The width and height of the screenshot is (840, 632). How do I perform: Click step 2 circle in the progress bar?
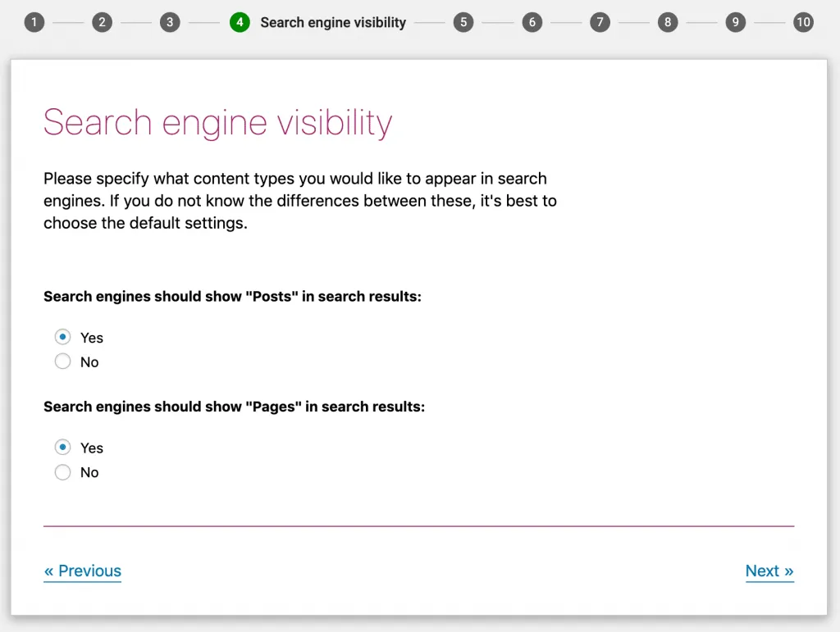(103, 22)
